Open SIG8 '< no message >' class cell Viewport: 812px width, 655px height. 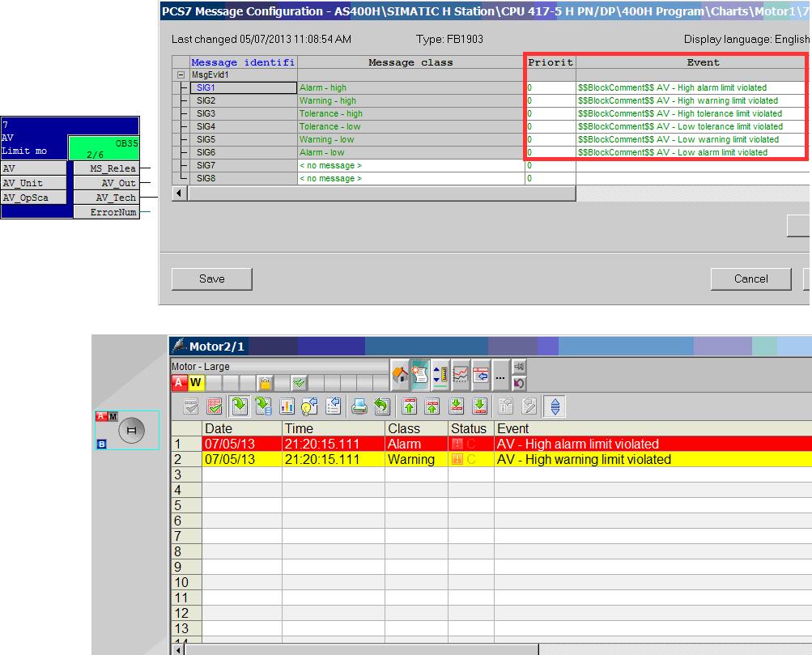(411, 178)
